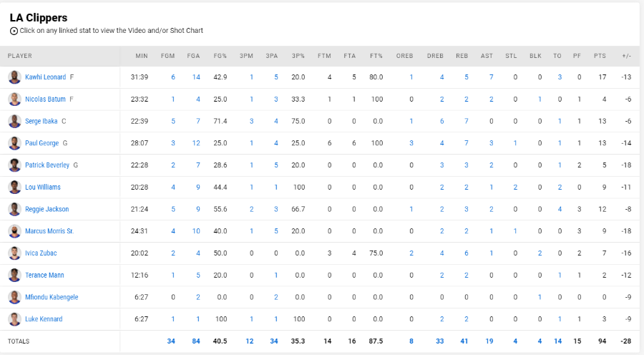Click Kawhi Leonard's headshot avatar
The image size is (644, 355).
point(14,77)
